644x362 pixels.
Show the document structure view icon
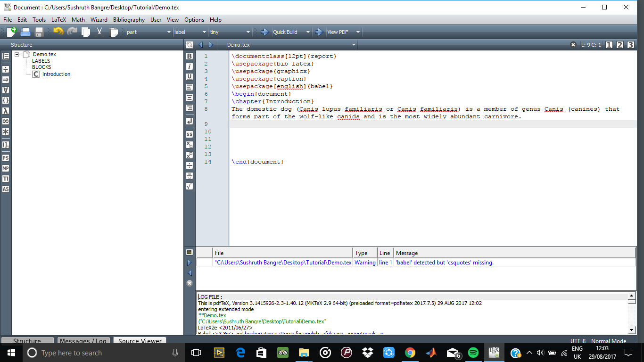point(6,56)
